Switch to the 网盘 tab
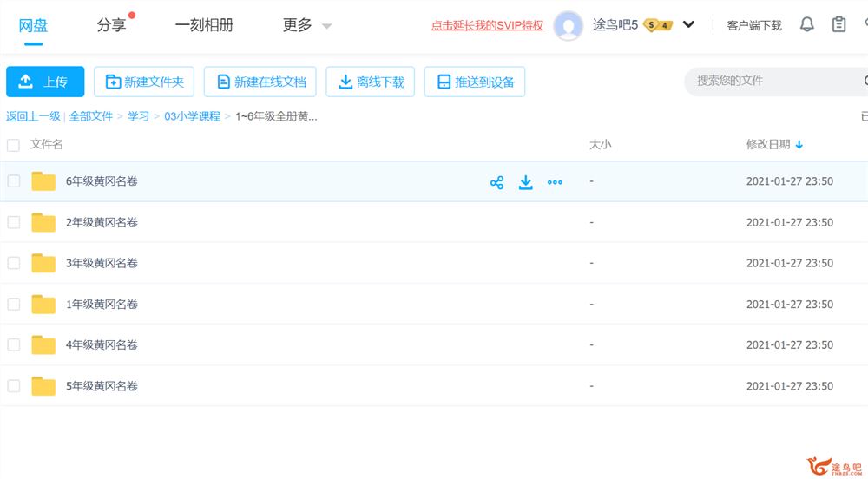This screenshot has width=868, height=479. [x=33, y=25]
